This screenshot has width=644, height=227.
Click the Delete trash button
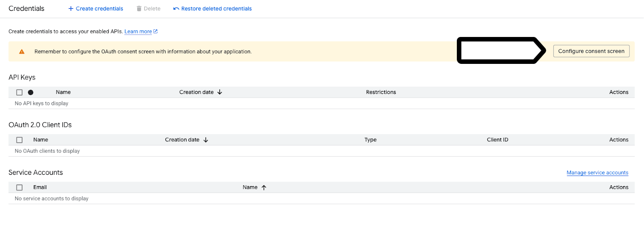pyautogui.click(x=149, y=8)
